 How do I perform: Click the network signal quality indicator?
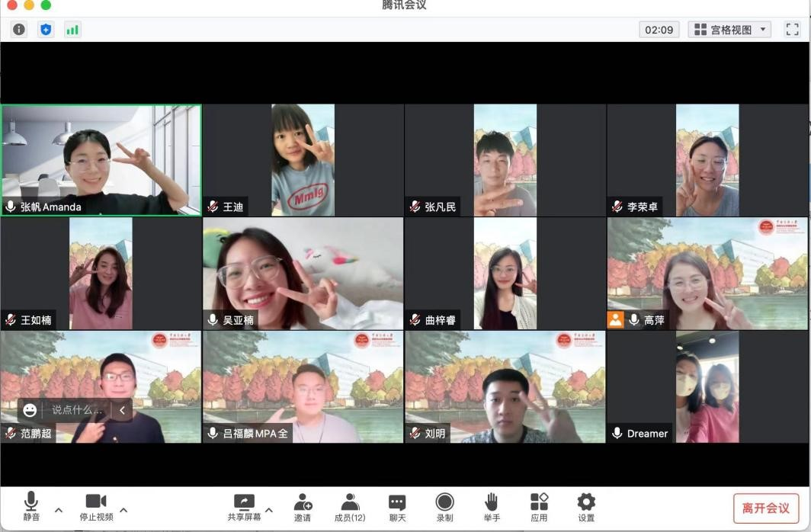pos(72,29)
